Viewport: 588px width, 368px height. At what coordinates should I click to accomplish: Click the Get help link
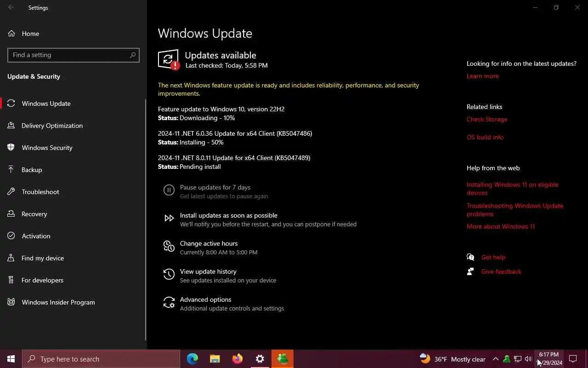(493, 257)
